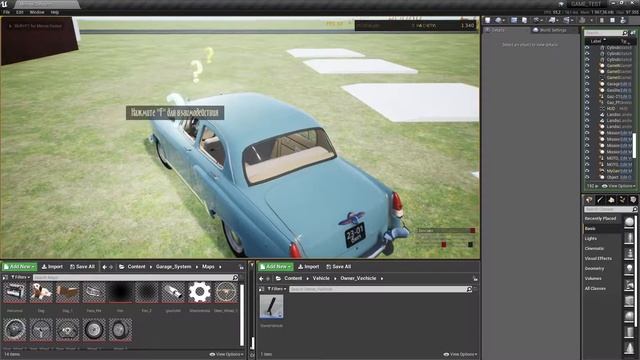Toggle visibility of the HUD actor

pyautogui.click(x=587, y=109)
